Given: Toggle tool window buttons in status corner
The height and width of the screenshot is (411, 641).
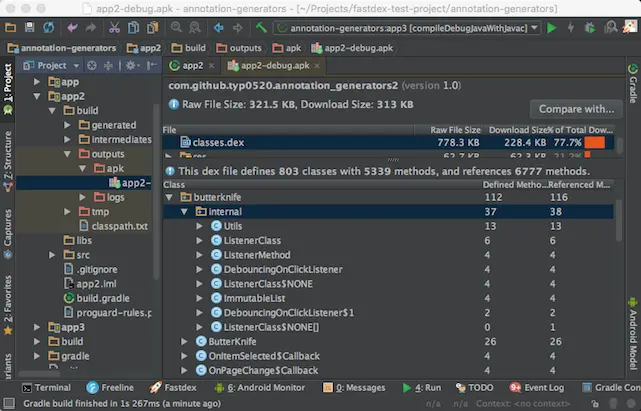Looking at the screenshot, I should pos(9,403).
